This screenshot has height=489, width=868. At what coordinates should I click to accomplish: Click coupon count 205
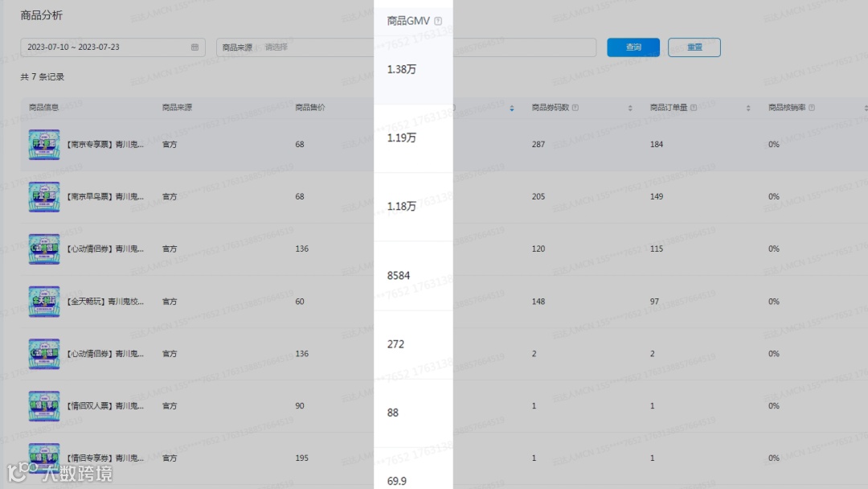tap(538, 196)
